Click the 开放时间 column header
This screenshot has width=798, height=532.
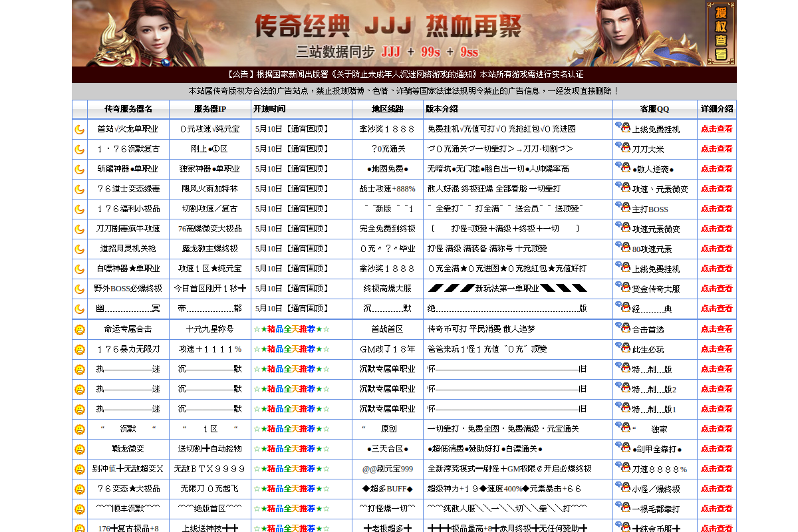tap(269, 109)
